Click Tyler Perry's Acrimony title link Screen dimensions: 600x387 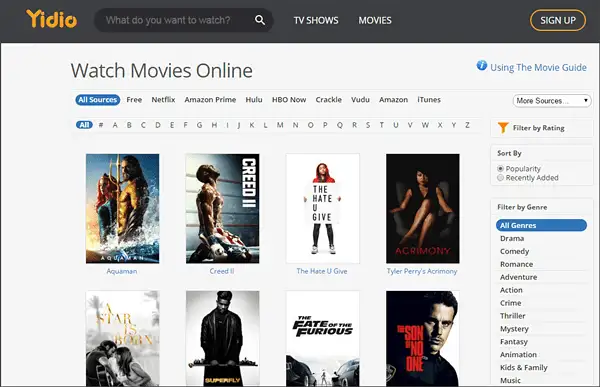point(422,271)
